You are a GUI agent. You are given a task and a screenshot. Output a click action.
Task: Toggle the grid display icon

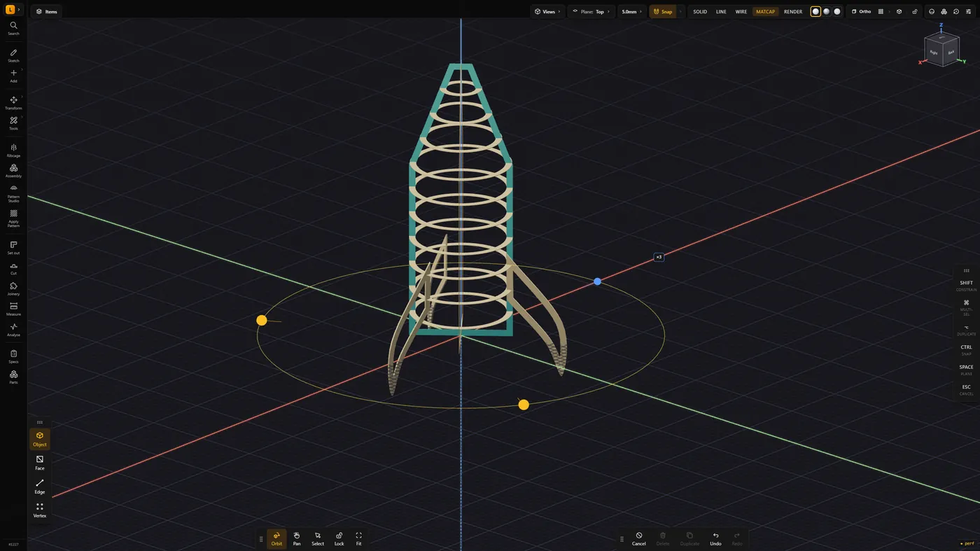click(881, 12)
